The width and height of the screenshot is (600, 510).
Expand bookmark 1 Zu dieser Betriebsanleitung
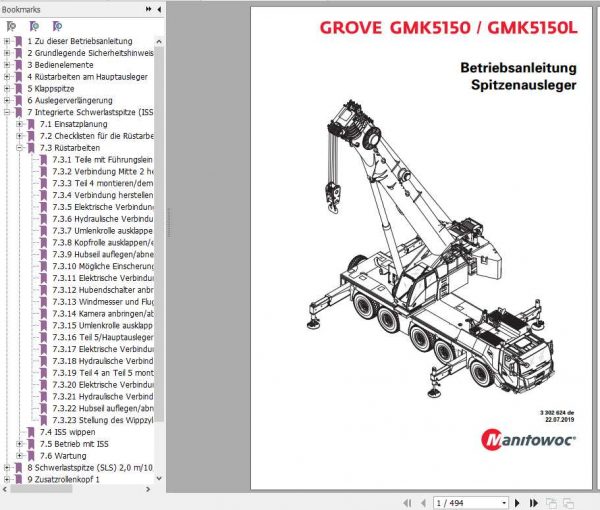tap(7, 41)
